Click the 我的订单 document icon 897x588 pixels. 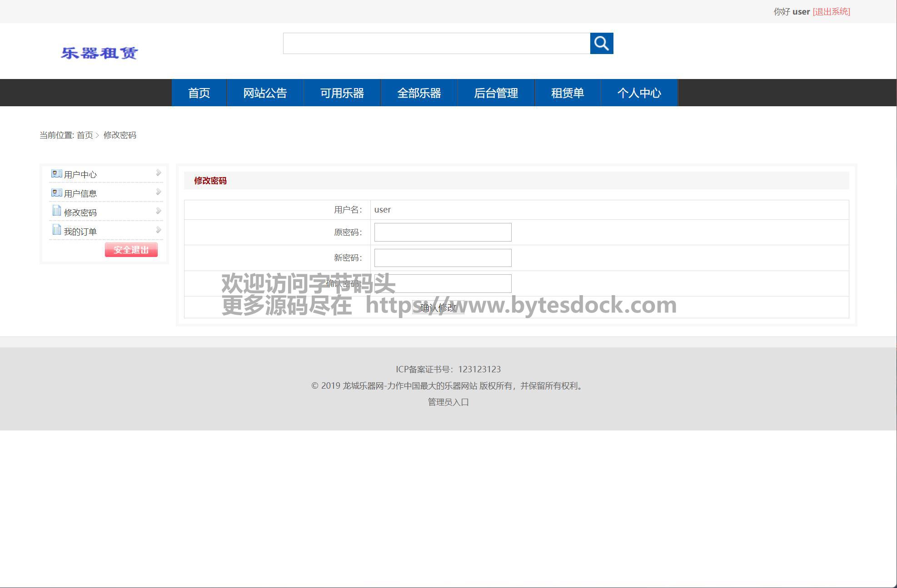56,230
